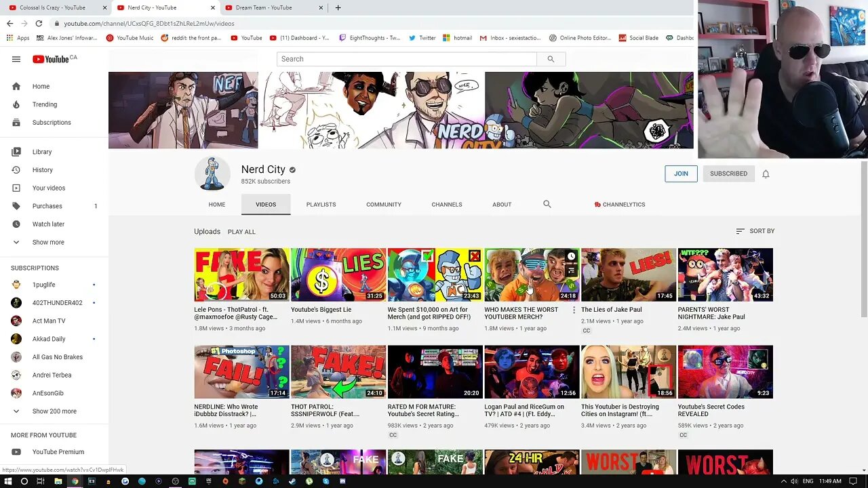Open the hotmail bookmark
Image resolution: width=868 pixels, height=488 pixels.
458,38
